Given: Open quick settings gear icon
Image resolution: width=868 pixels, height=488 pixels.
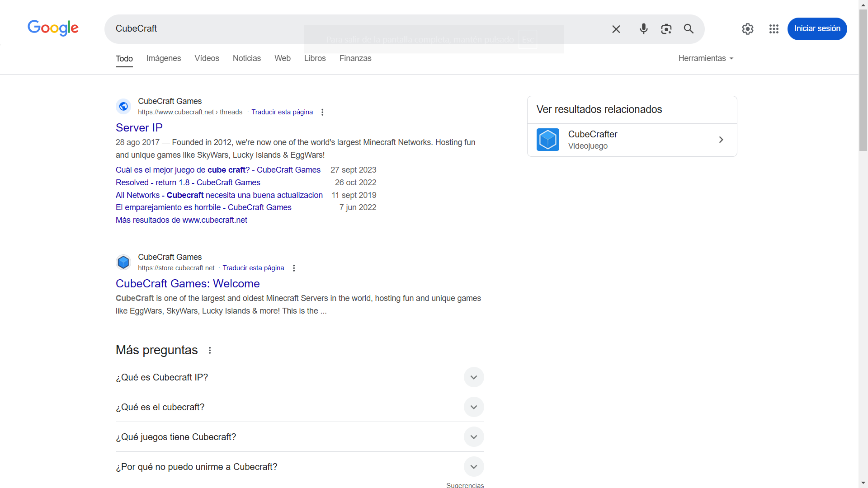Looking at the screenshot, I should point(748,29).
